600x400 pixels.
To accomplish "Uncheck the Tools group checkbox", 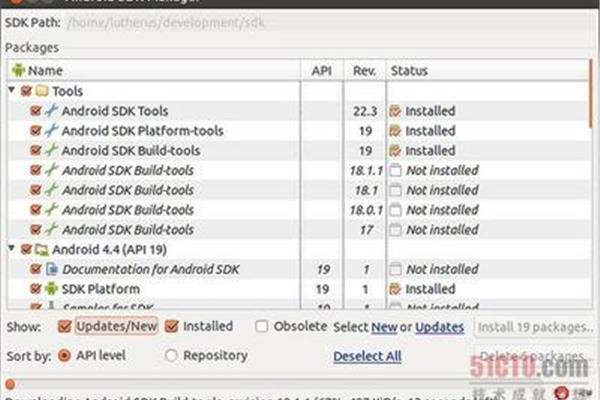I will 26,91.
